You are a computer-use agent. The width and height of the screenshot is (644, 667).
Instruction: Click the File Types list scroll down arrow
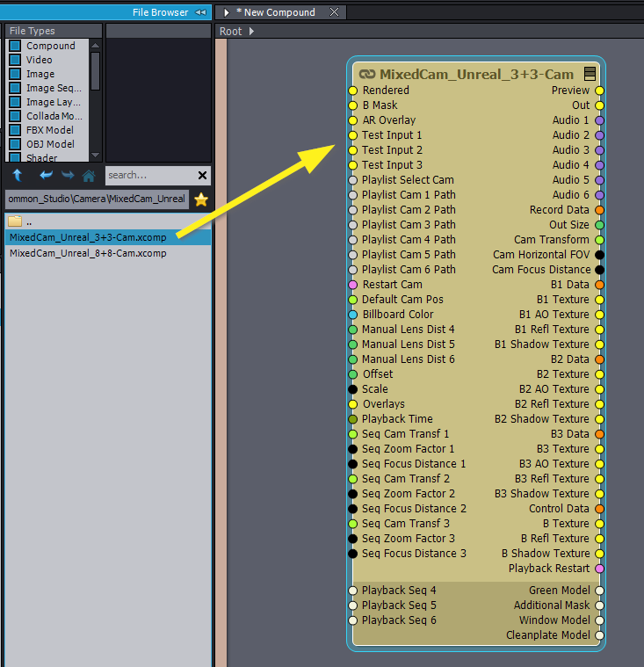pos(95,156)
